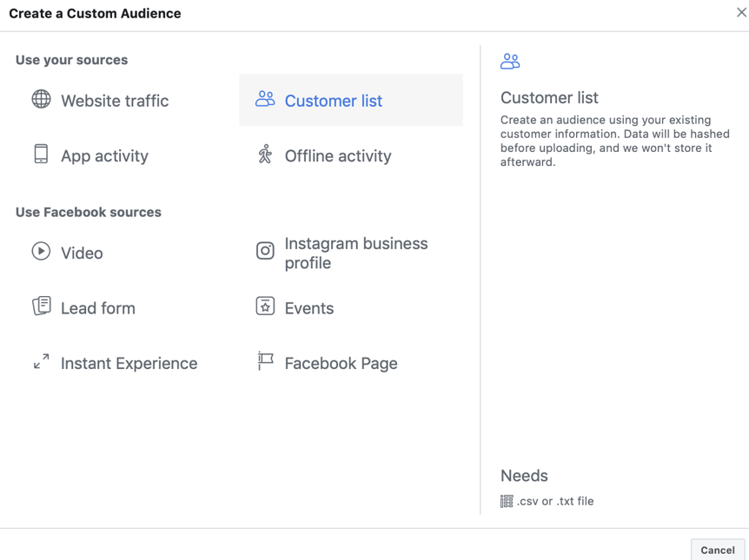Click the Facebook Page flag icon
Viewport: 749px width, 560px height.
click(x=265, y=361)
